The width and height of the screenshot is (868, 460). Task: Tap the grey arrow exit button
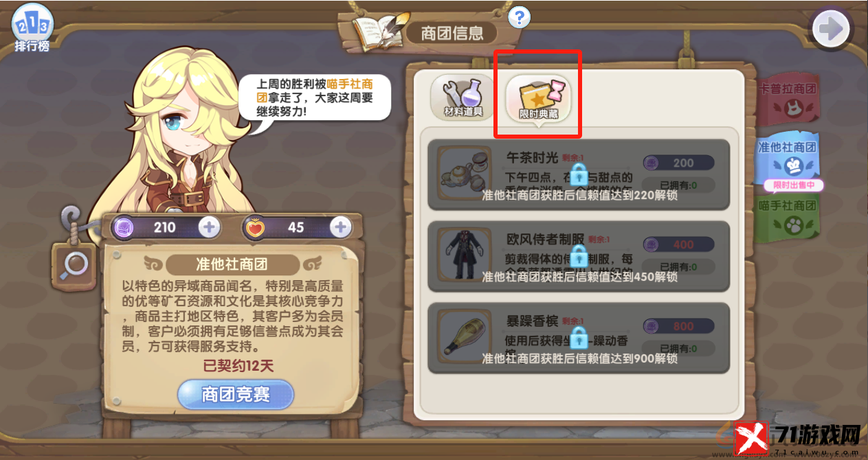click(x=831, y=29)
